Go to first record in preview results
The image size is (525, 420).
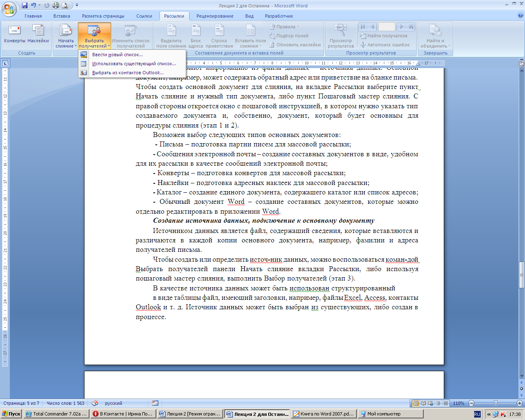coord(363,27)
